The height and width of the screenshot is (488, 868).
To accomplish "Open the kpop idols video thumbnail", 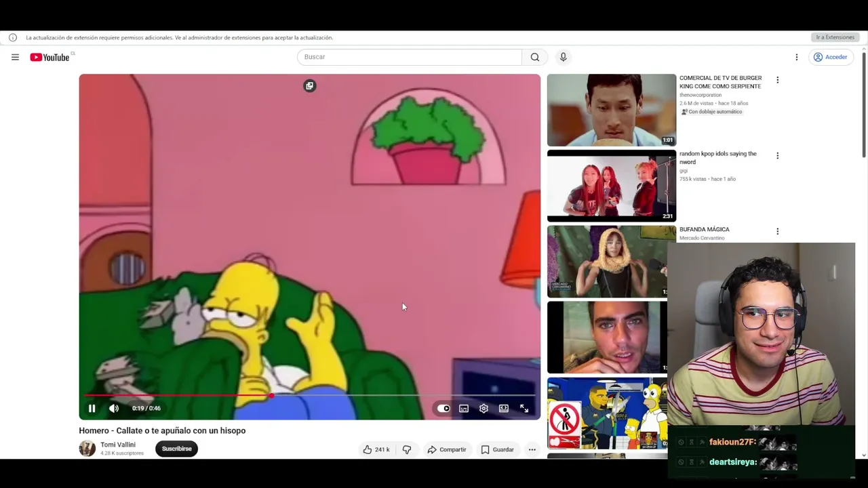I will point(612,186).
